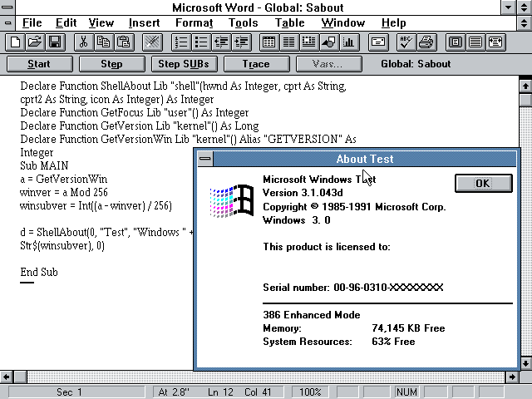Click the Windows logo in About Test dialog
The width and height of the screenshot is (532, 399).
(x=232, y=201)
